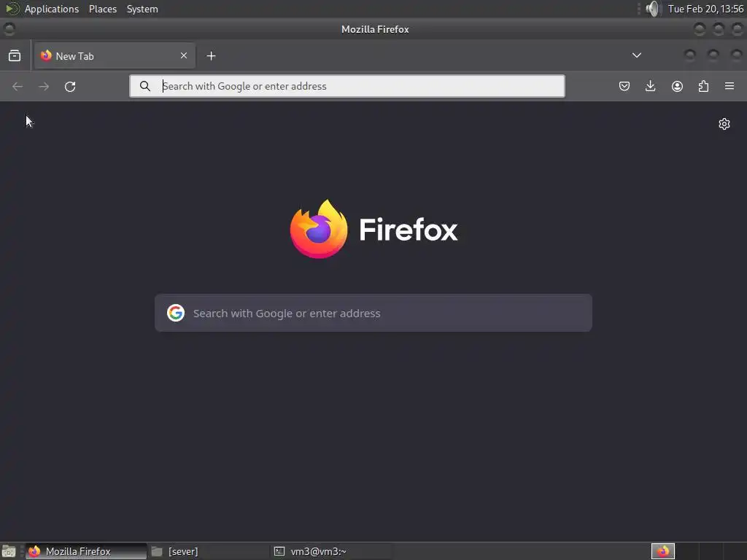Click the Google G icon in search box
Viewport: 747px width, 560px height.
pos(176,313)
